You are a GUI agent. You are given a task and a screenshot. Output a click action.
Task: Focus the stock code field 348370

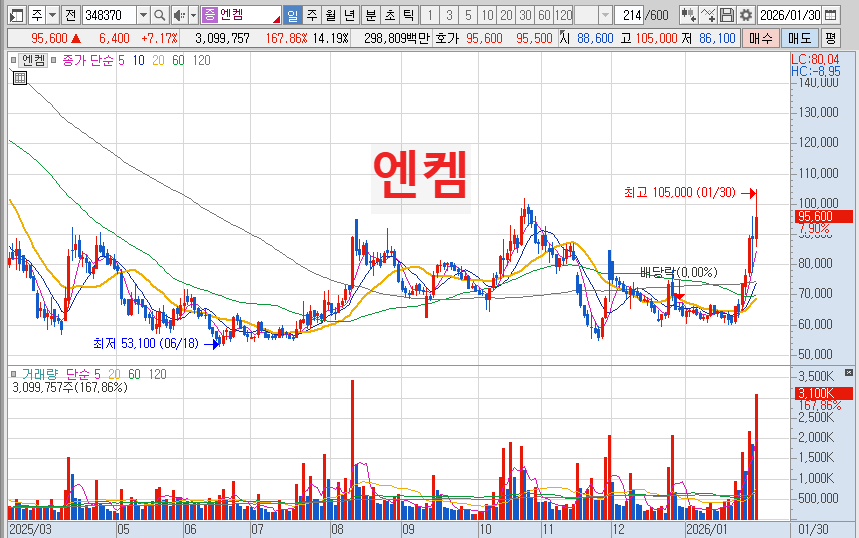109,15
